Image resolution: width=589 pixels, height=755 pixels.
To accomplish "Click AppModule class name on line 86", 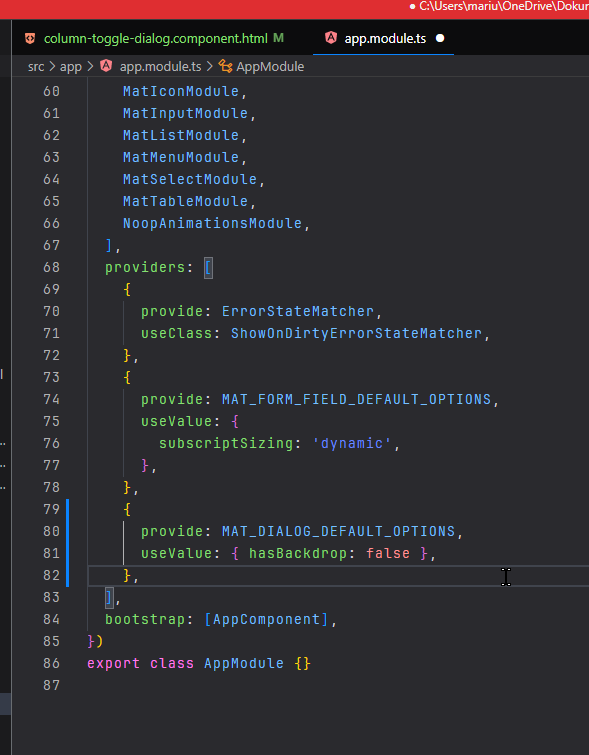I will 244,663.
